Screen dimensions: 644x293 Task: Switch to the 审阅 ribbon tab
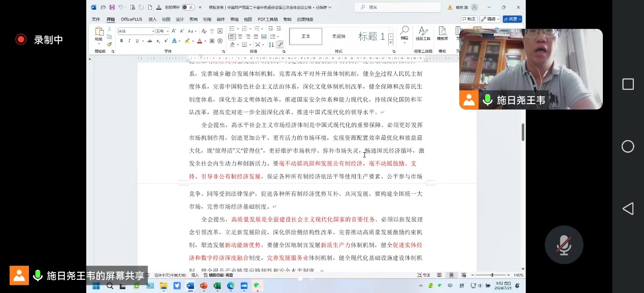(234, 19)
